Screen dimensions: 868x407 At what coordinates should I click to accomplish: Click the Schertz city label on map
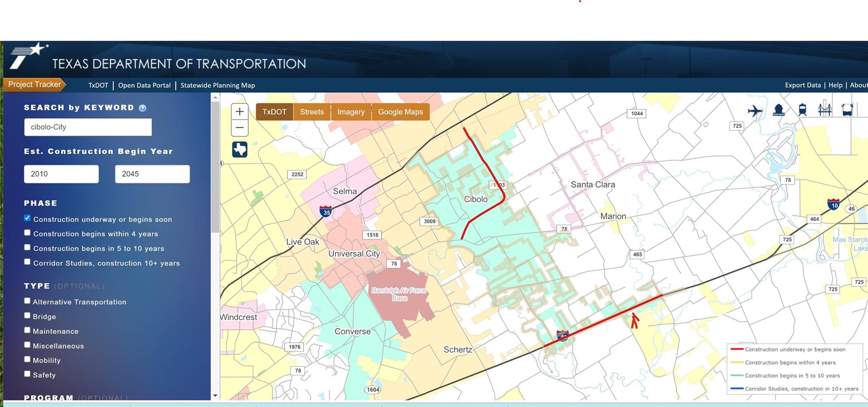[458, 350]
